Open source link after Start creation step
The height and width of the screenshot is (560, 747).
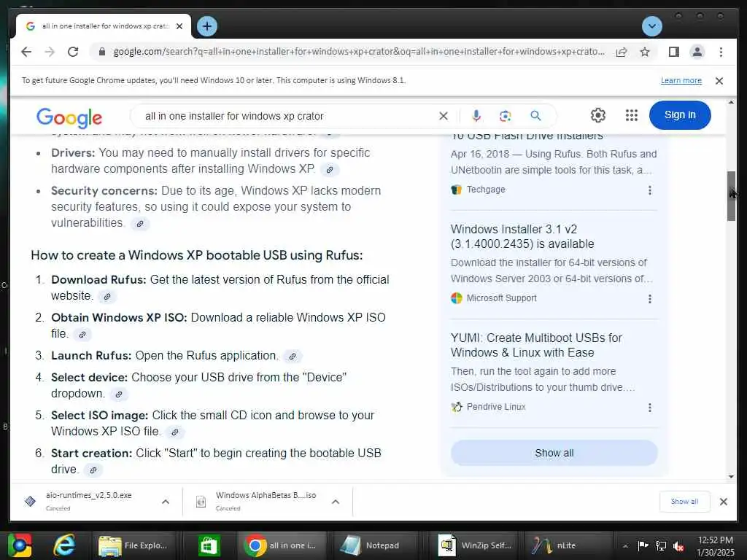93,470
